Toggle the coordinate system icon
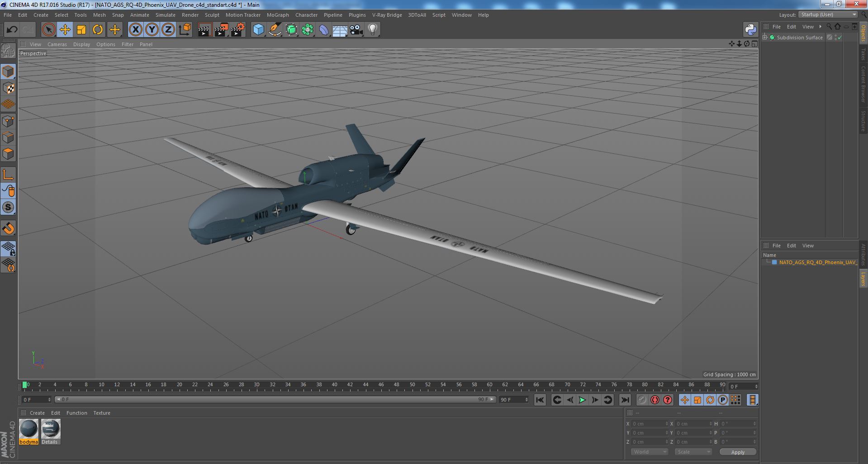 click(x=185, y=30)
